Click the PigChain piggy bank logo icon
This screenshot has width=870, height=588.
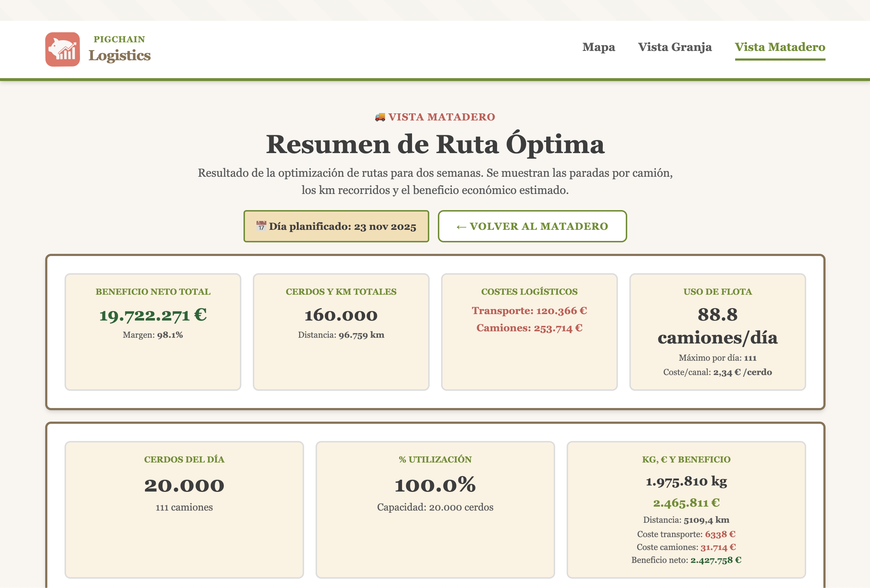(x=62, y=49)
